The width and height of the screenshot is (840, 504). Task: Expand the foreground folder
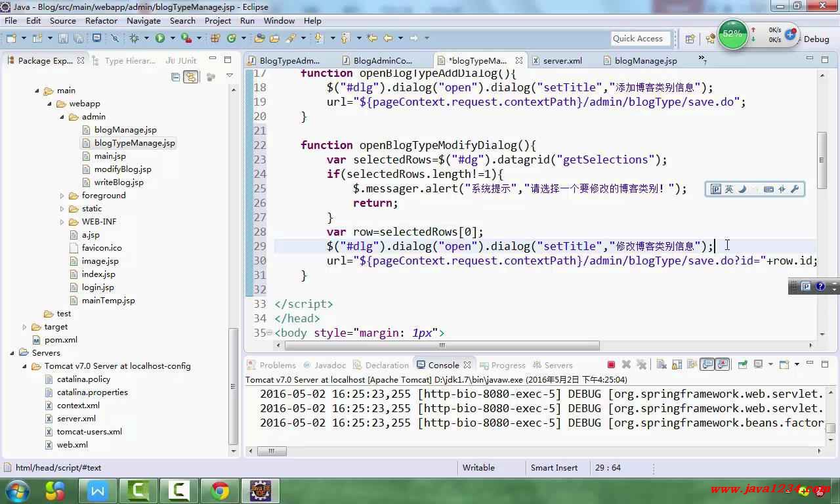(x=62, y=196)
